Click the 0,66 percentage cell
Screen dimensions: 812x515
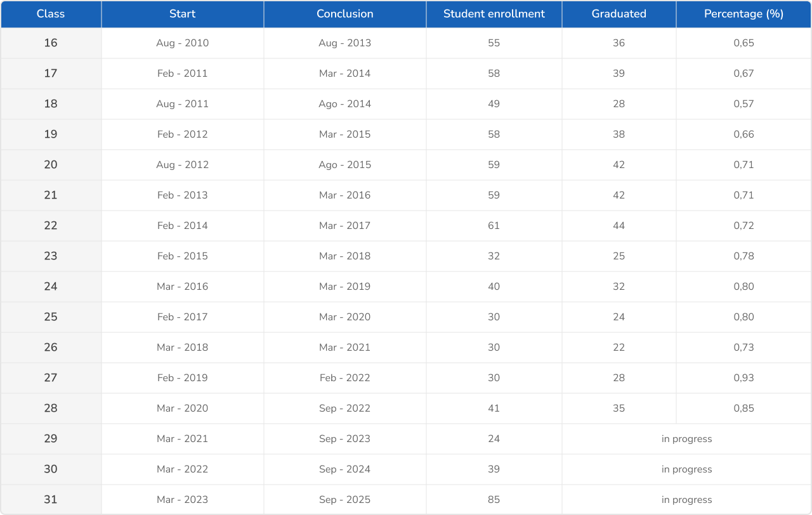pos(743,134)
